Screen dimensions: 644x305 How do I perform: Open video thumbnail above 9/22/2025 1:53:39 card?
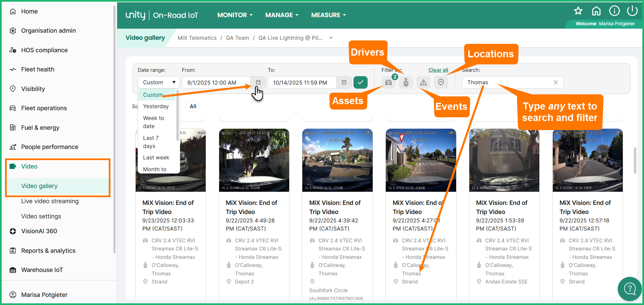click(504, 160)
